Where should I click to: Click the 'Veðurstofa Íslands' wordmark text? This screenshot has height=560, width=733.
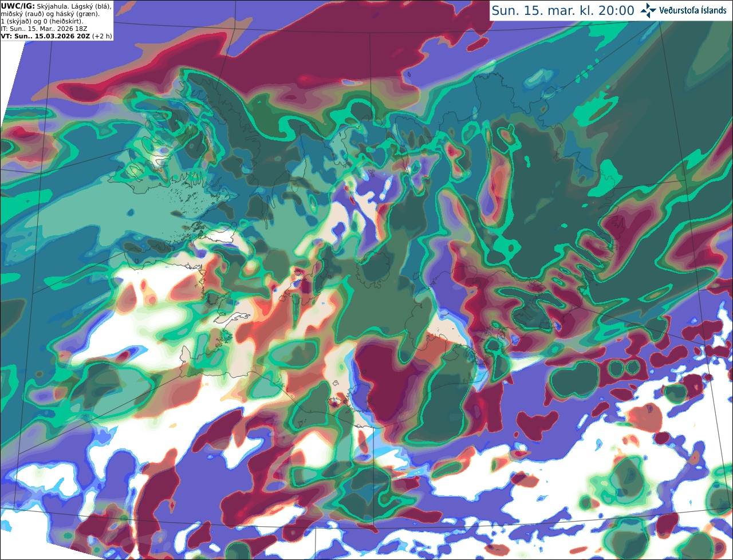692,10
